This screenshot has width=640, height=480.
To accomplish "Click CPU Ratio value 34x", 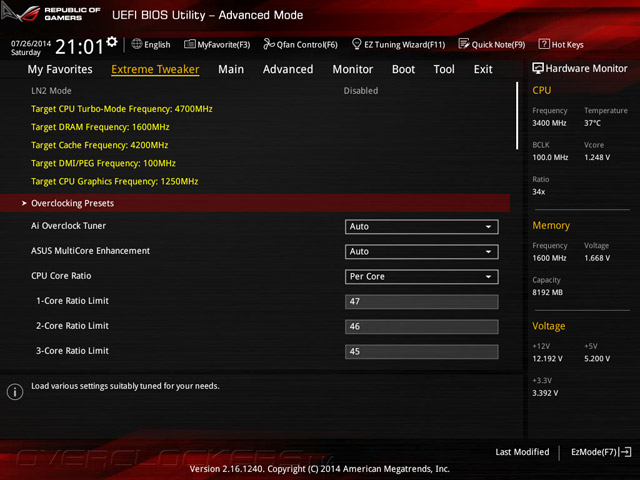I will pos(539,191).
